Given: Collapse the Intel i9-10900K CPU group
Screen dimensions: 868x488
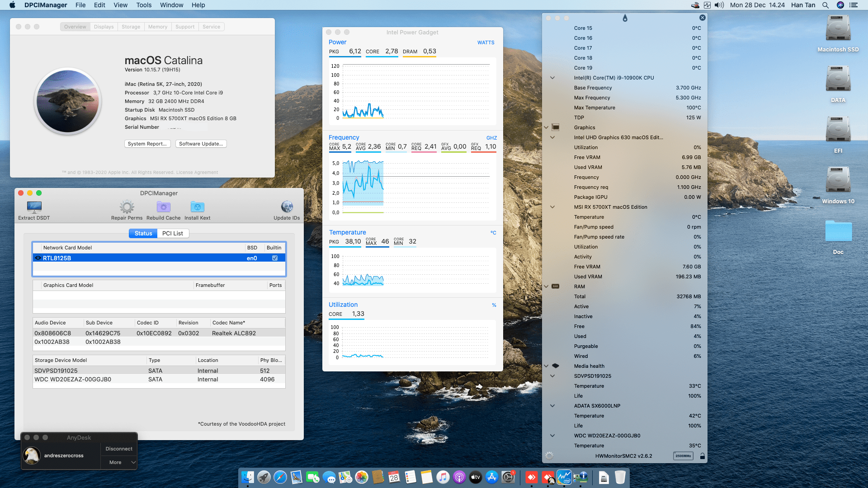Looking at the screenshot, I should (552, 78).
